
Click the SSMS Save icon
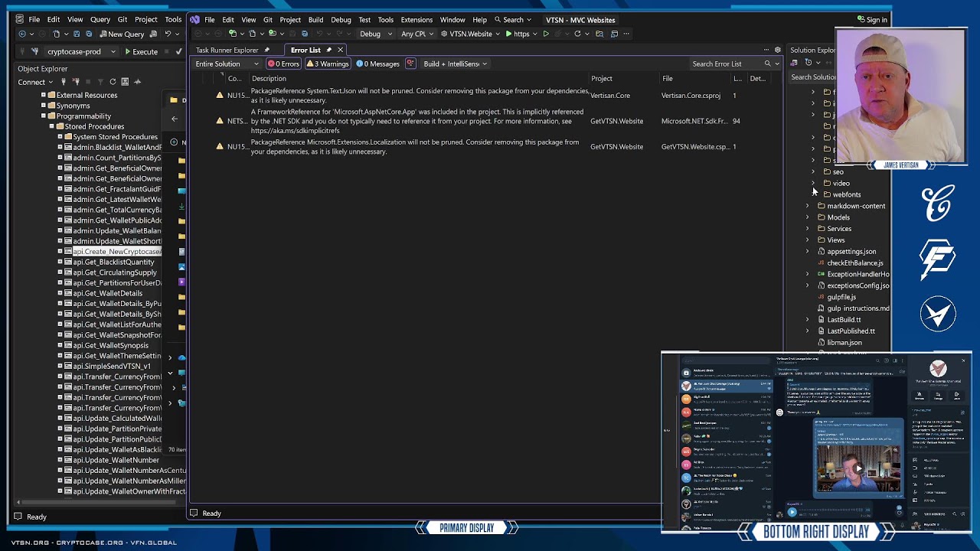coord(76,34)
